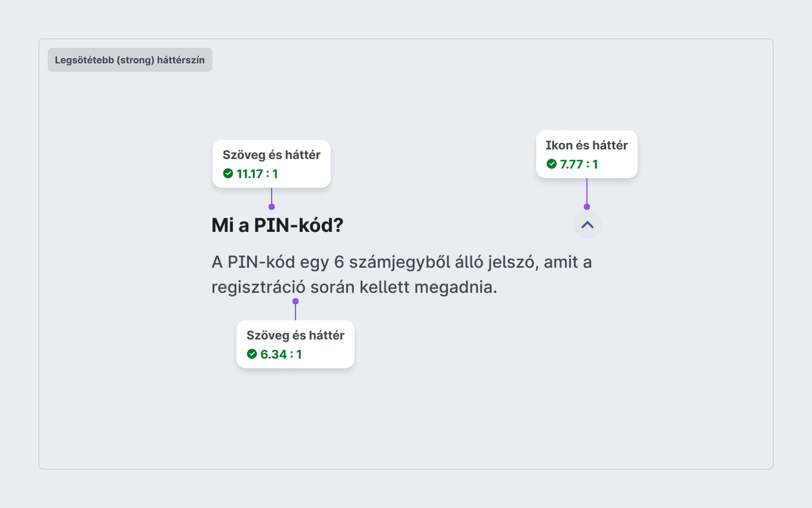The width and height of the screenshot is (812, 508).
Task: Click the purple marker dot below the paragraph
Action: coord(296,301)
